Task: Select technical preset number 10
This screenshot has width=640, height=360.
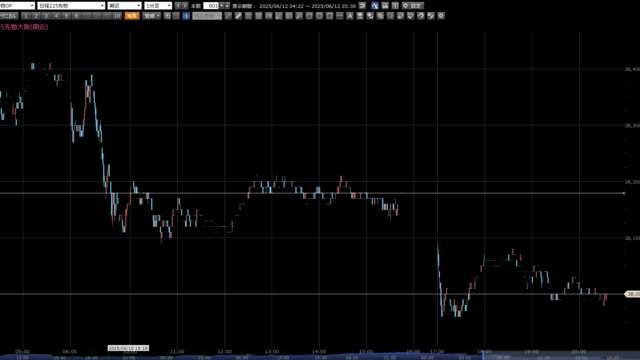Action: pos(117,16)
